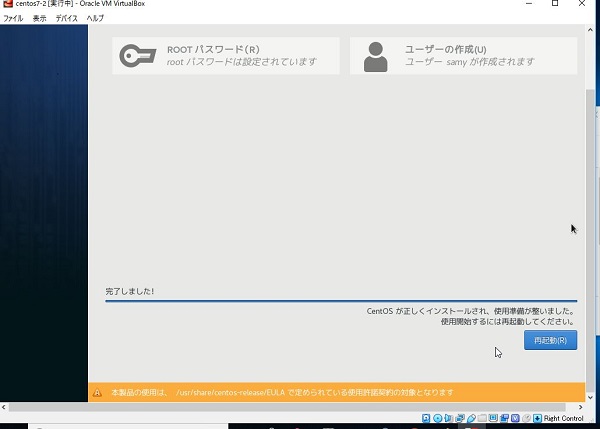Open the ファイル menu
Image resolution: width=600 pixels, height=429 pixels.
[13, 18]
